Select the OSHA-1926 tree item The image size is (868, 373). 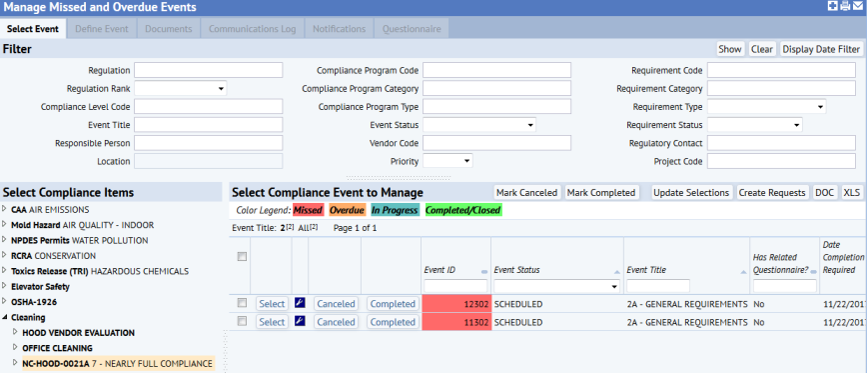click(x=34, y=302)
